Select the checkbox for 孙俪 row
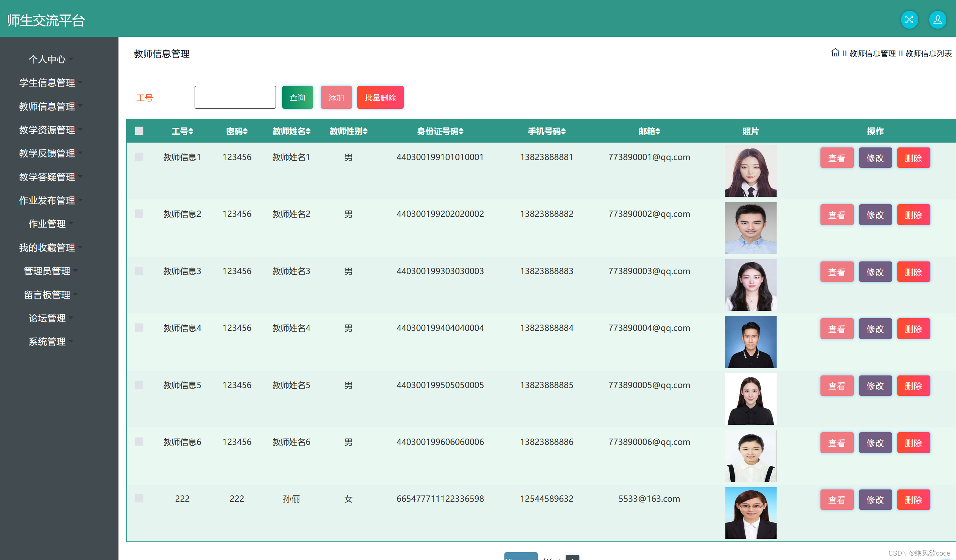Image resolution: width=956 pixels, height=560 pixels. point(139,498)
